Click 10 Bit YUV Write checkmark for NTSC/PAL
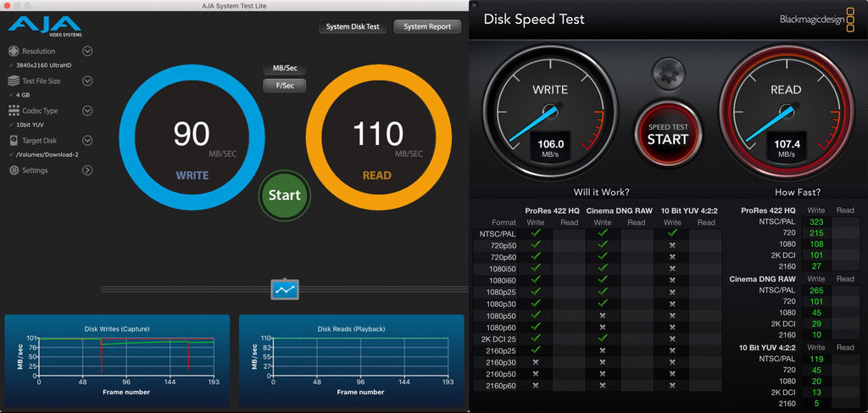Screen dimensions: 868x413 tap(672, 233)
